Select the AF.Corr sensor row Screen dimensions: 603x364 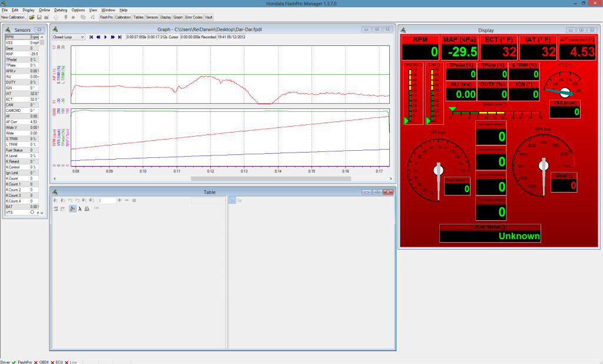click(22, 121)
